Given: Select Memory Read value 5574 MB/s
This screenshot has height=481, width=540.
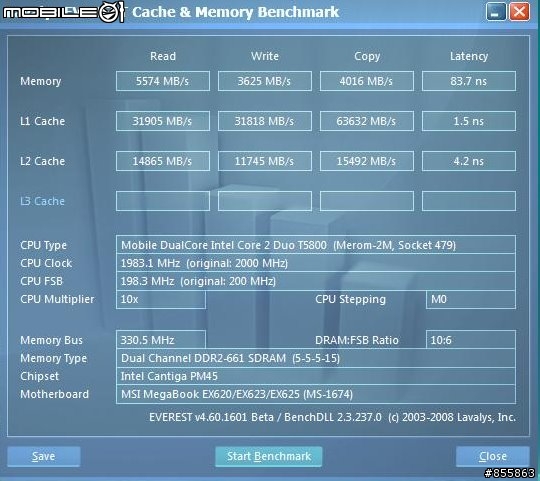Looking at the screenshot, I should point(163,81).
